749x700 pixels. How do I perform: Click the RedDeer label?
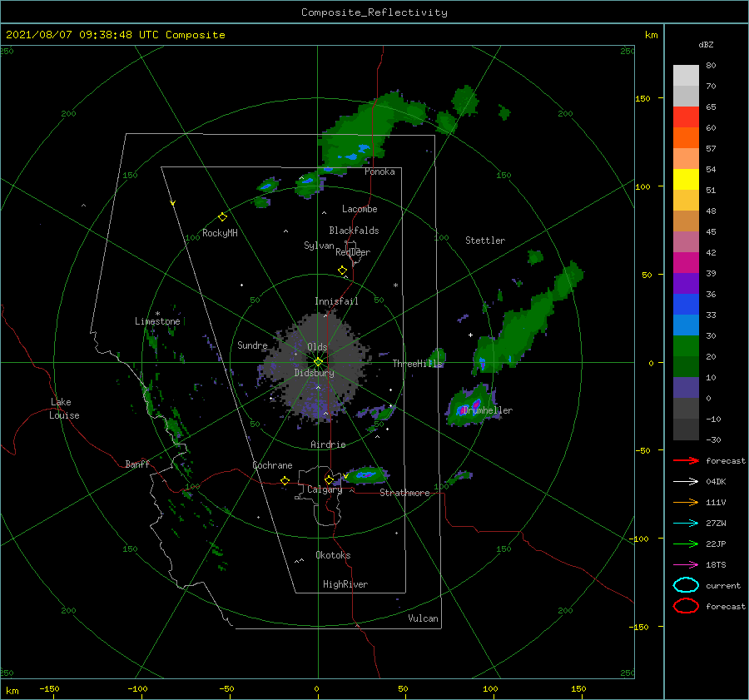(353, 252)
